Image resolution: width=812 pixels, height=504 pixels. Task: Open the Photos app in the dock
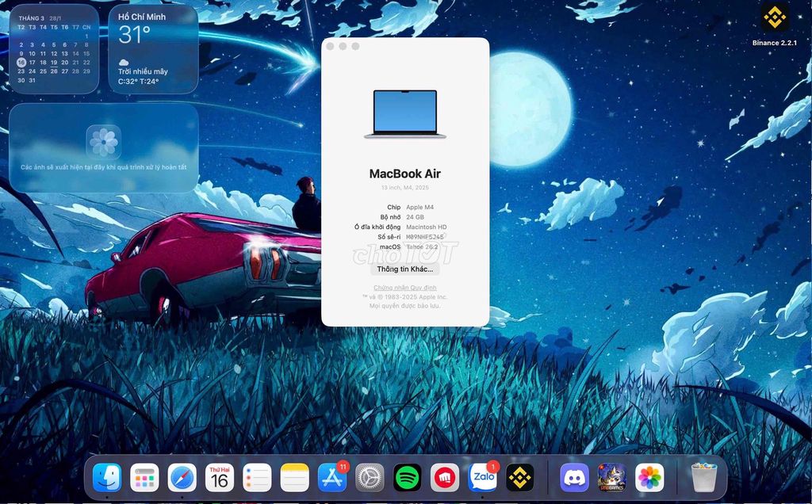pyautogui.click(x=649, y=477)
